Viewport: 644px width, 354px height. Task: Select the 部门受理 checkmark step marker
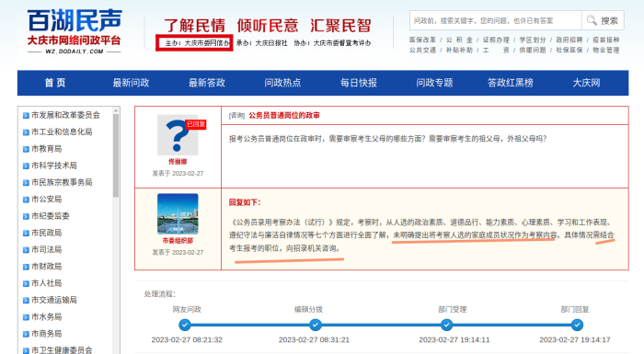[x=446, y=325]
